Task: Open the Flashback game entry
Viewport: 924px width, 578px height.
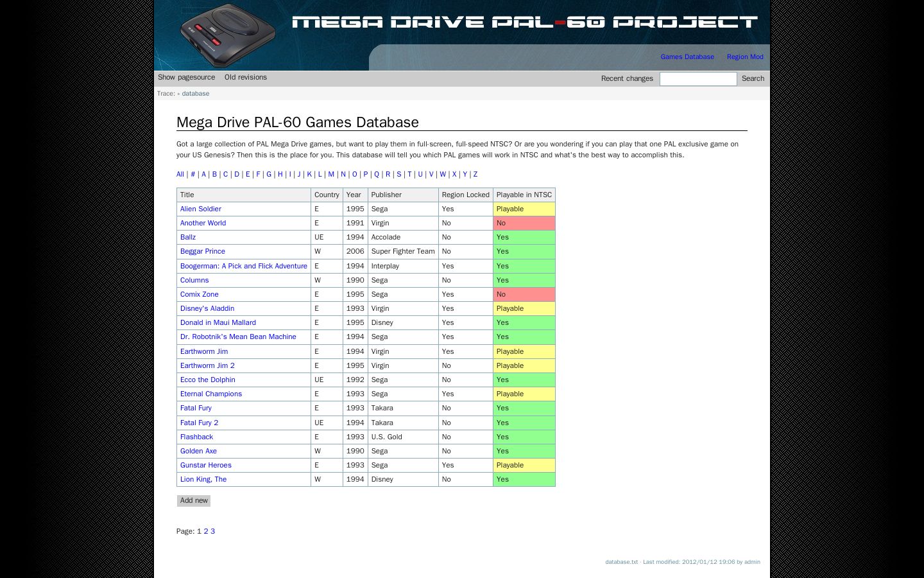Action: [196, 437]
